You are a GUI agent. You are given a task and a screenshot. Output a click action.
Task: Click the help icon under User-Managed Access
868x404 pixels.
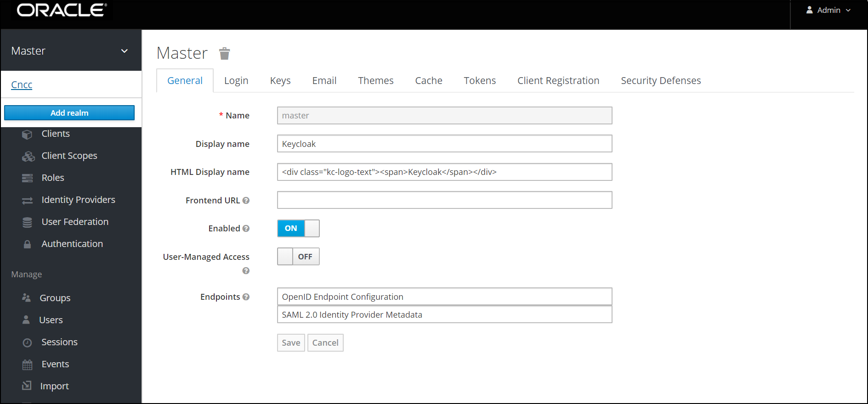pos(246,271)
